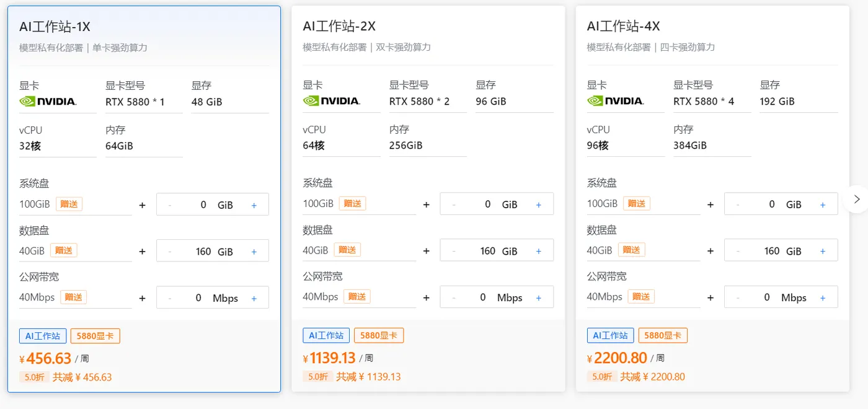Image resolution: width=868 pixels, height=409 pixels.
Task: Choose the AI工作站-4X plan title
Action: click(x=623, y=26)
